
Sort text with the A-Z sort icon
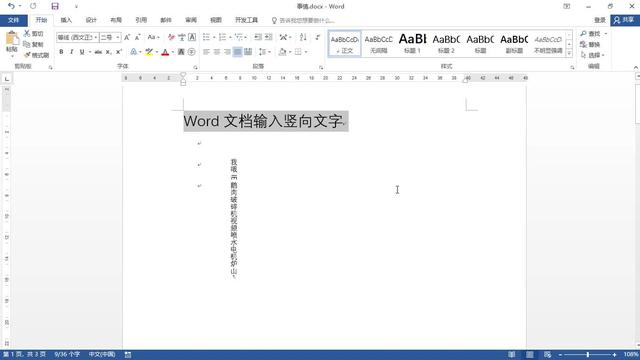[x=303, y=37]
